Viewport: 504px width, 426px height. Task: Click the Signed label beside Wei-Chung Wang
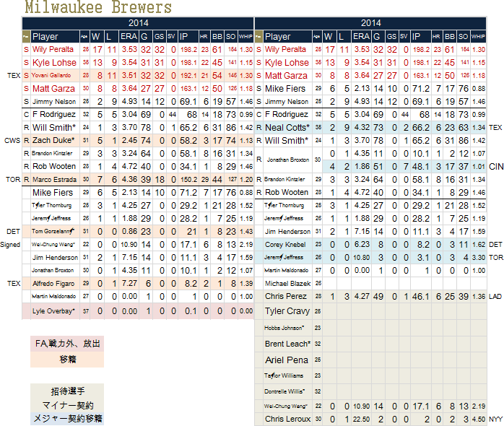pos(10,245)
